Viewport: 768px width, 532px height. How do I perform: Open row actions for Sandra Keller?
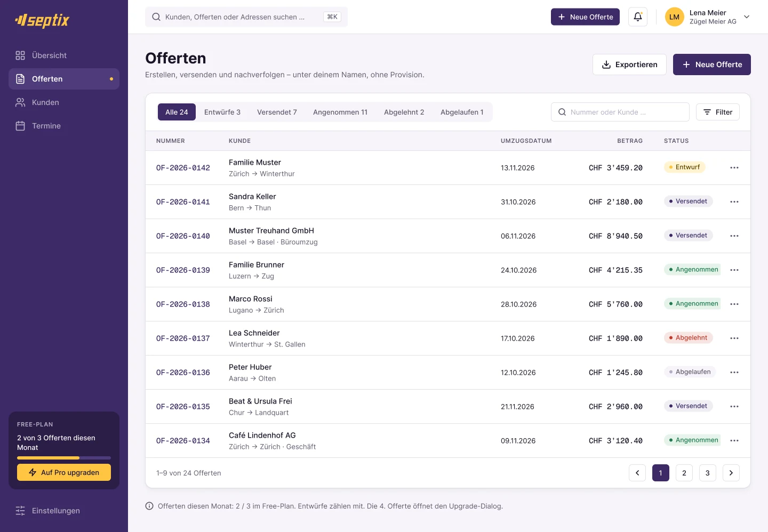[x=734, y=202]
